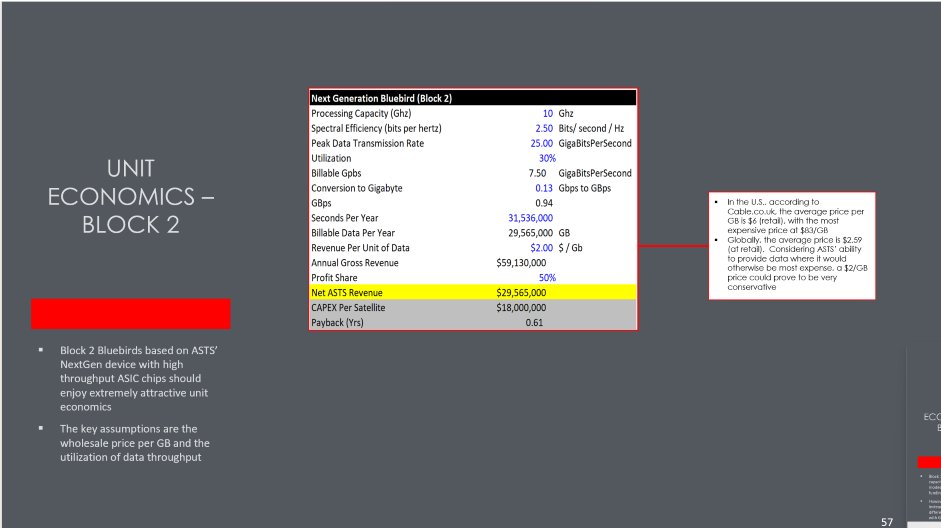Click the GBps value '0.94'
This screenshot has width=941, height=528.
pyautogui.click(x=544, y=203)
